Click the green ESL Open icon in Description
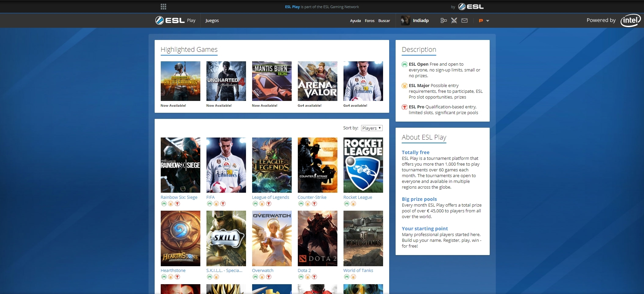The image size is (644, 294). tap(404, 64)
